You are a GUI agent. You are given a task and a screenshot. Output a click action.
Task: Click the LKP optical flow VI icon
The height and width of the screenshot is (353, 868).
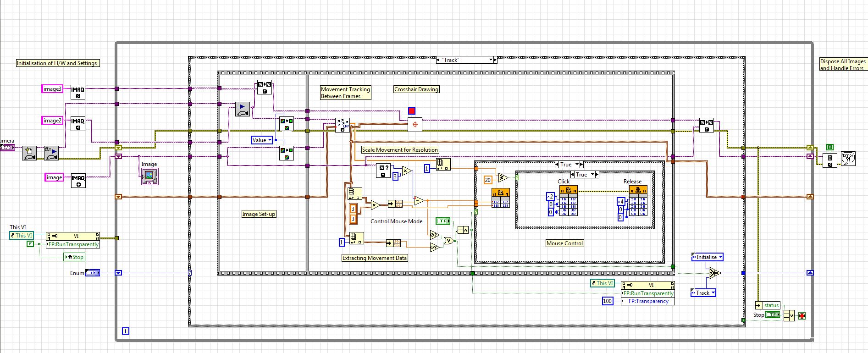click(343, 126)
